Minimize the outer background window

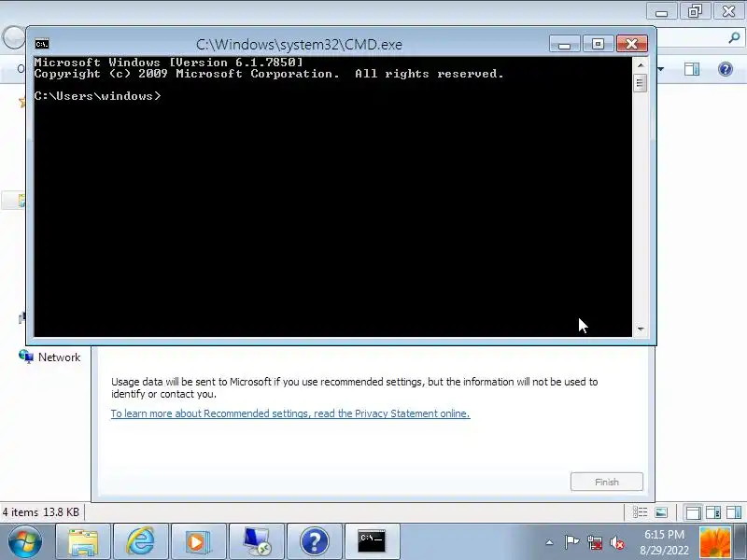click(661, 11)
